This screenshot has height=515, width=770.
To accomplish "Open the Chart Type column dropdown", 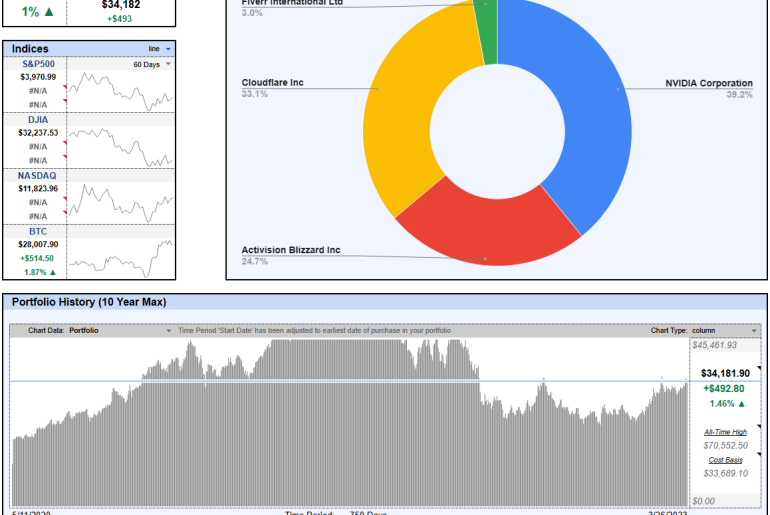I will pos(753,330).
